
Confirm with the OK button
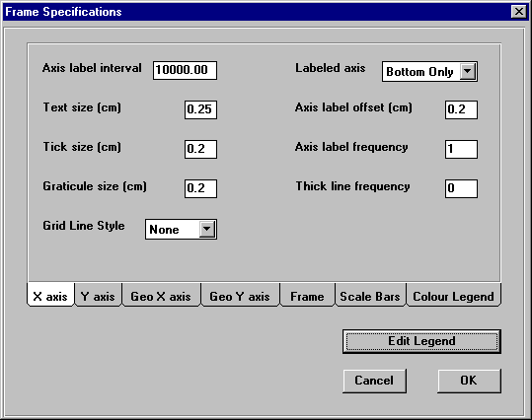pyautogui.click(x=469, y=381)
